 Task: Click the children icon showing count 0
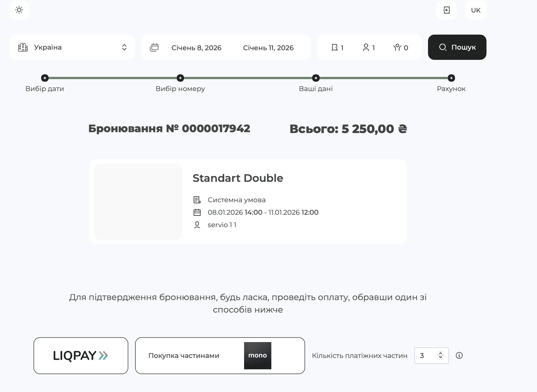398,47
